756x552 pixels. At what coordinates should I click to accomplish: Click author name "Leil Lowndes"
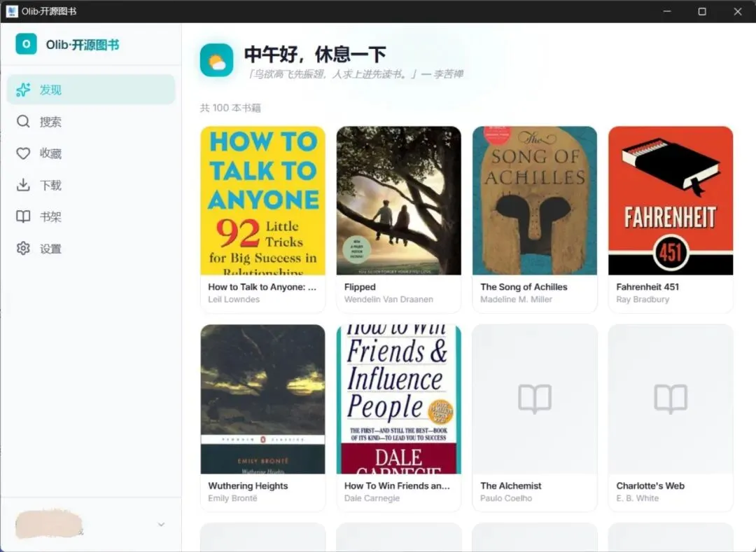coord(234,299)
